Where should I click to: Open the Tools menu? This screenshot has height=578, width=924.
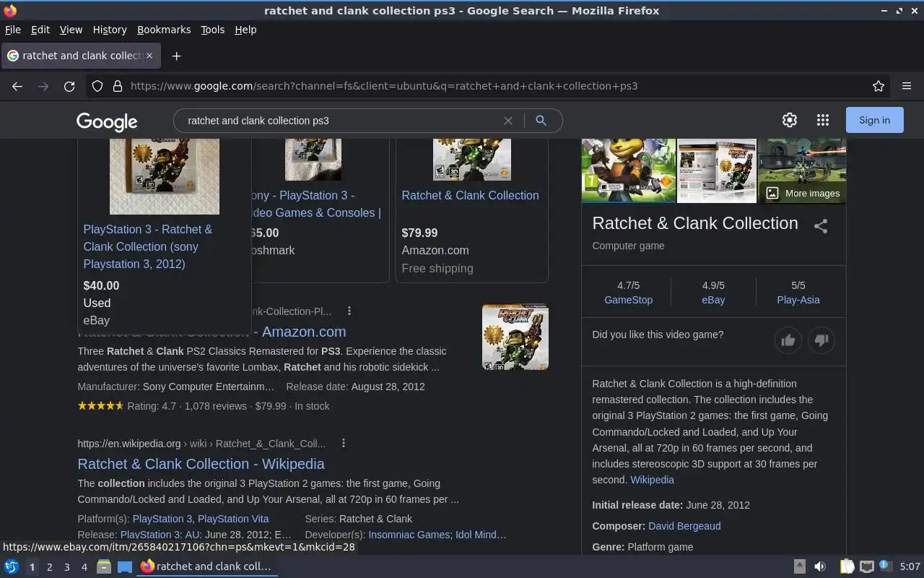(x=213, y=30)
